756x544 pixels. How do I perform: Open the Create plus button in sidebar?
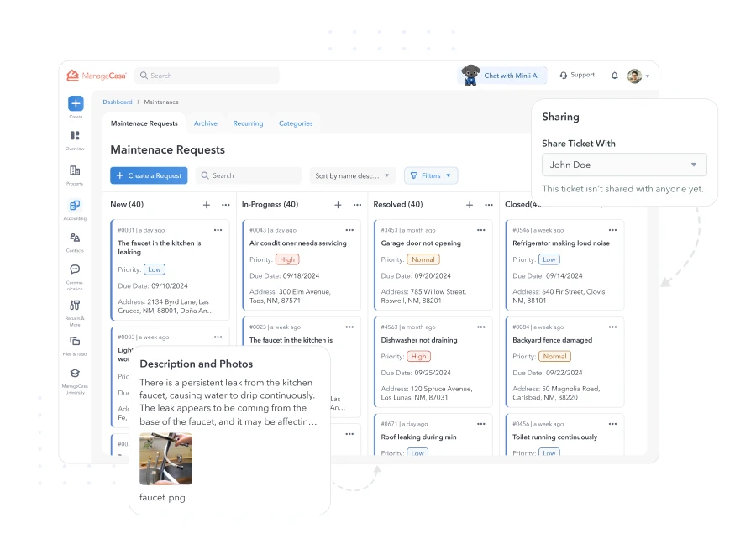[x=76, y=103]
